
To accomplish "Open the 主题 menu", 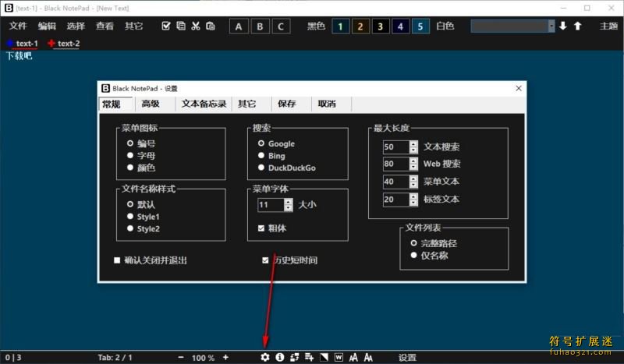I will point(608,26).
